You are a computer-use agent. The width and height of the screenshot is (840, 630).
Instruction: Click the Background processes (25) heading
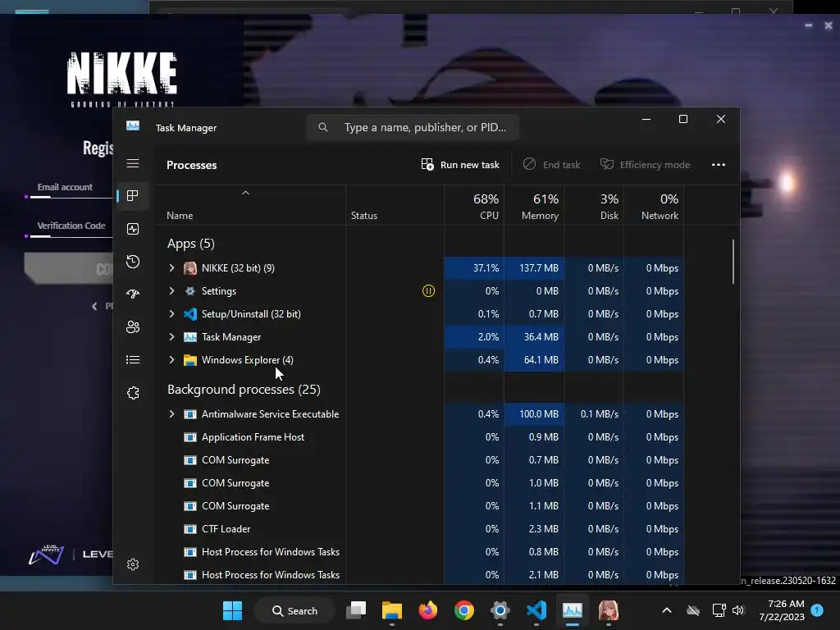(x=244, y=390)
